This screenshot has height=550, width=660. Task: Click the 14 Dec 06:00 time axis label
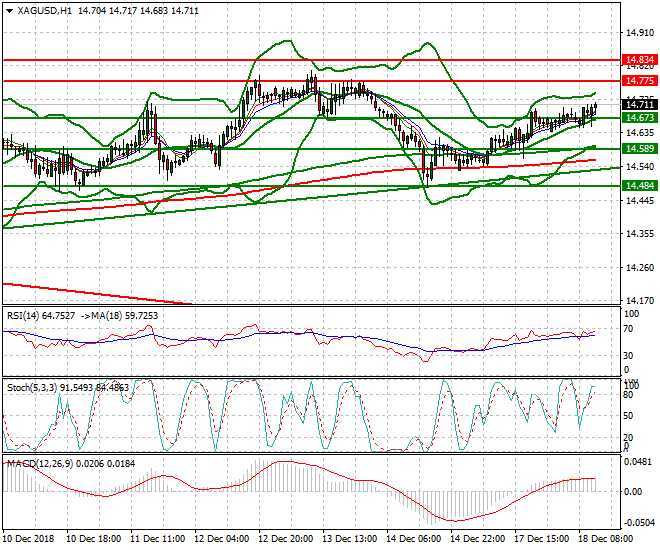[414, 539]
